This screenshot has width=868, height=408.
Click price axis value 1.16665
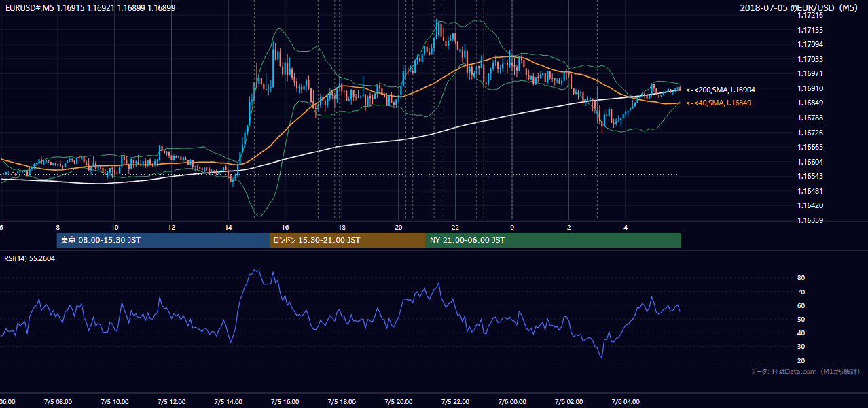click(810, 147)
